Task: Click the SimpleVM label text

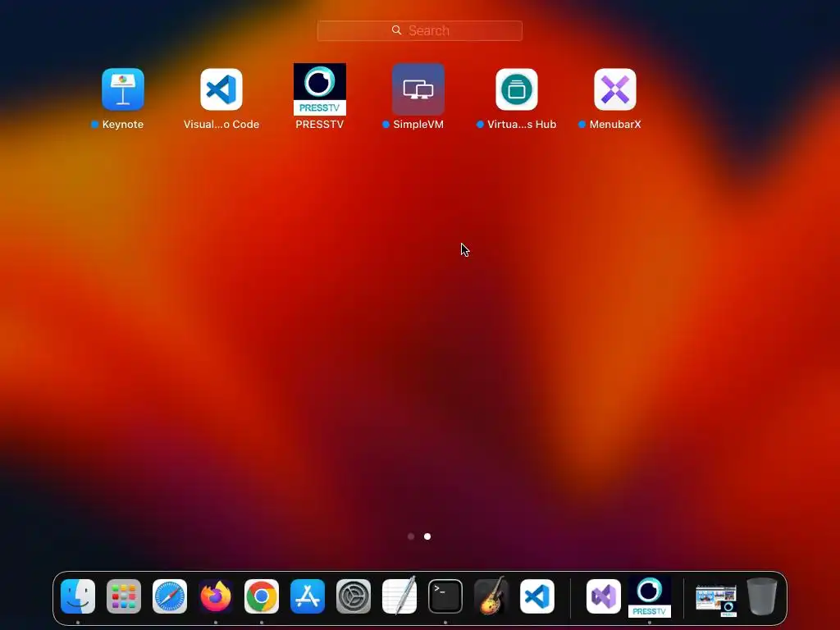Action: [418, 125]
